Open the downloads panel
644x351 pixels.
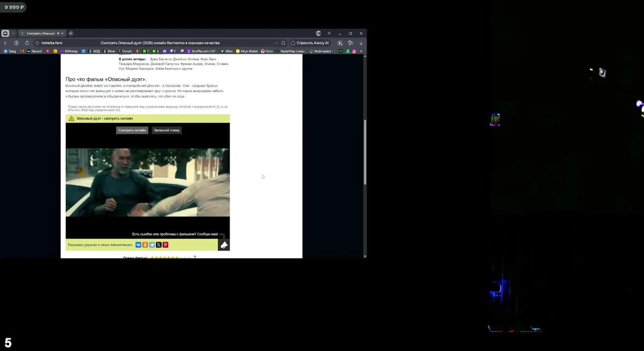[361, 43]
